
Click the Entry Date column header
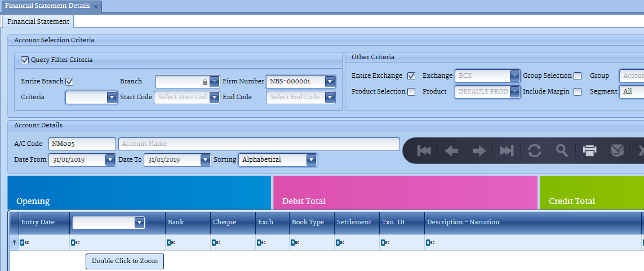[x=38, y=222]
